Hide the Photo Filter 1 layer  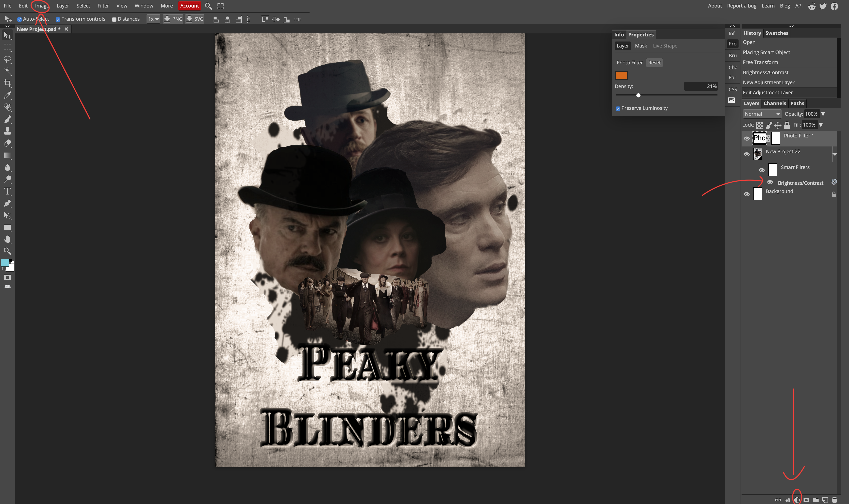point(747,138)
